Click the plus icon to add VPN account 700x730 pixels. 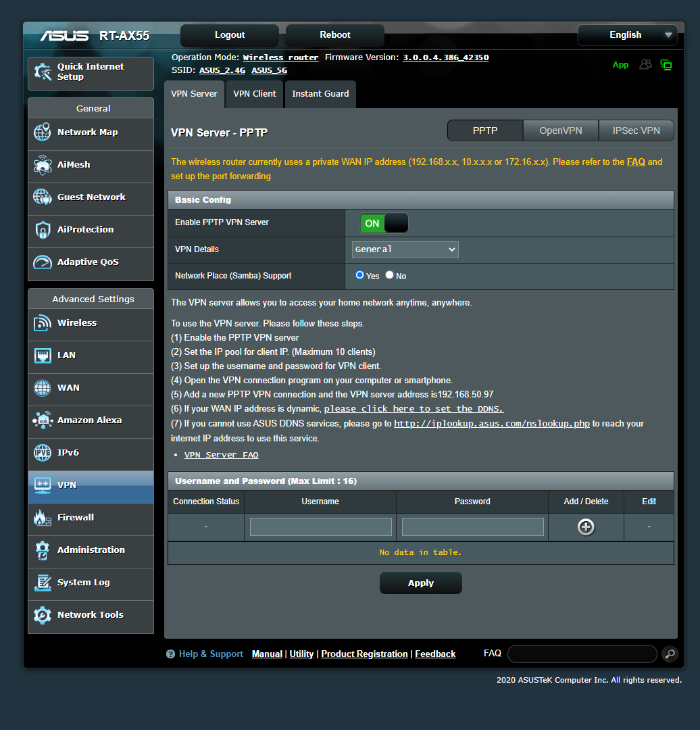click(x=586, y=527)
